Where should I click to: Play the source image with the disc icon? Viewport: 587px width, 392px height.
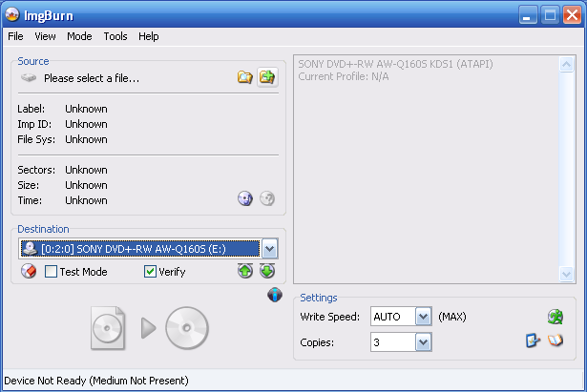click(x=245, y=198)
